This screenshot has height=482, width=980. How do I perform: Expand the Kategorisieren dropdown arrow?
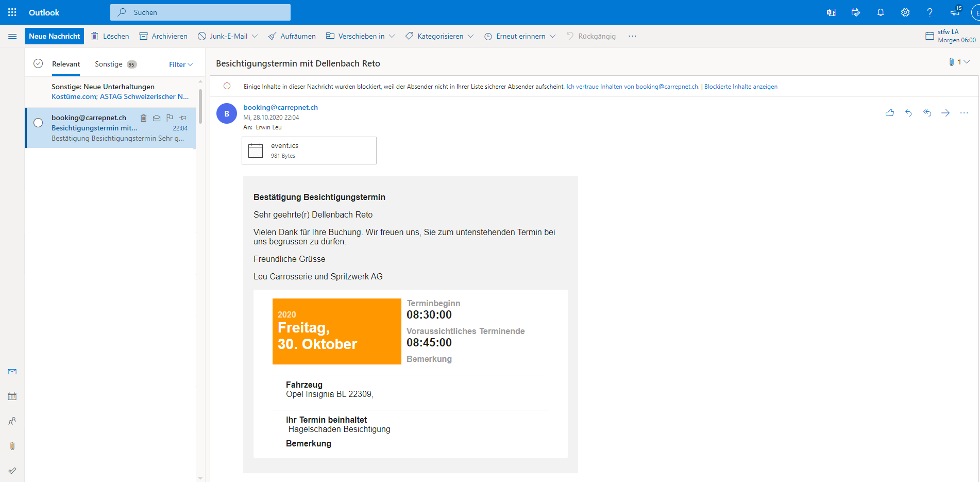click(x=470, y=36)
